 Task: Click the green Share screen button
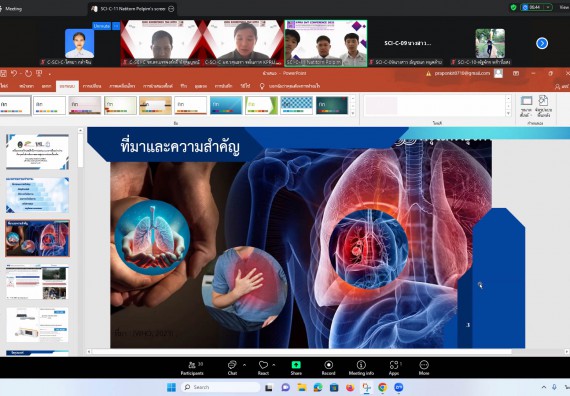(296, 368)
